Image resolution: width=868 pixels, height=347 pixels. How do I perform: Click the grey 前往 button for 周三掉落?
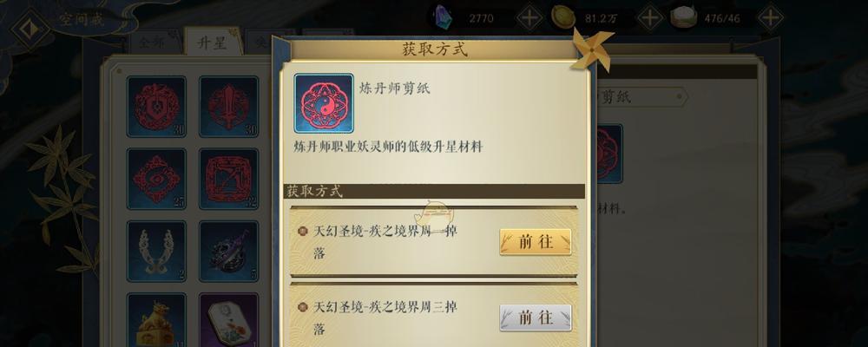tap(535, 318)
